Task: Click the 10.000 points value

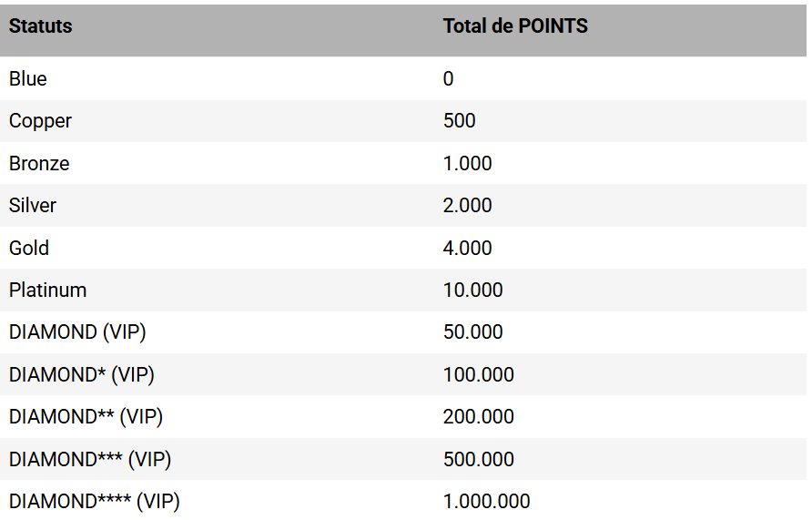Action: (472, 291)
